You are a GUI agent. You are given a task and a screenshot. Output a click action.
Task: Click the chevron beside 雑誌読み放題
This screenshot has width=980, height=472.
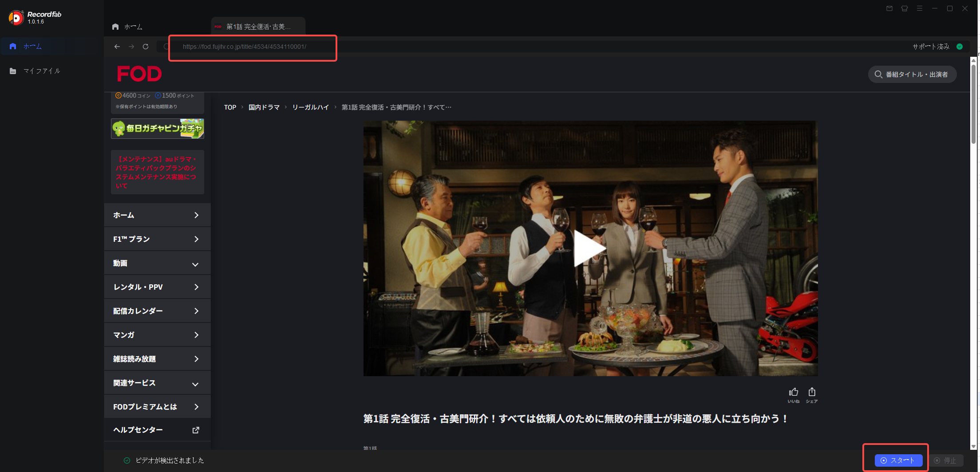[x=196, y=359]
